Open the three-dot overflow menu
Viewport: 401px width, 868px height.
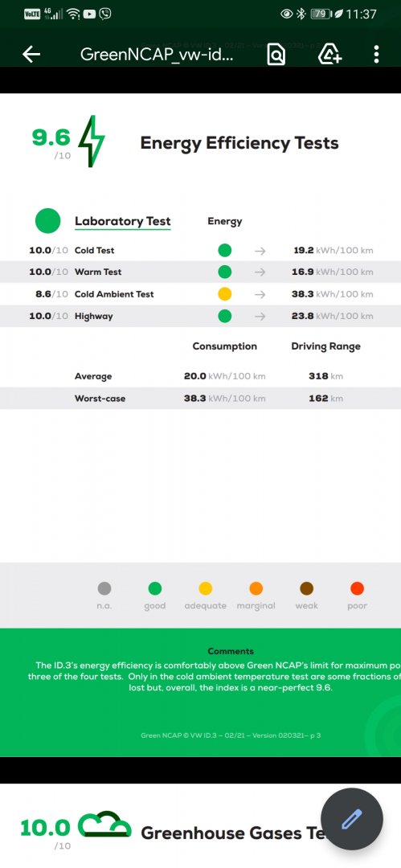point(377,55)
